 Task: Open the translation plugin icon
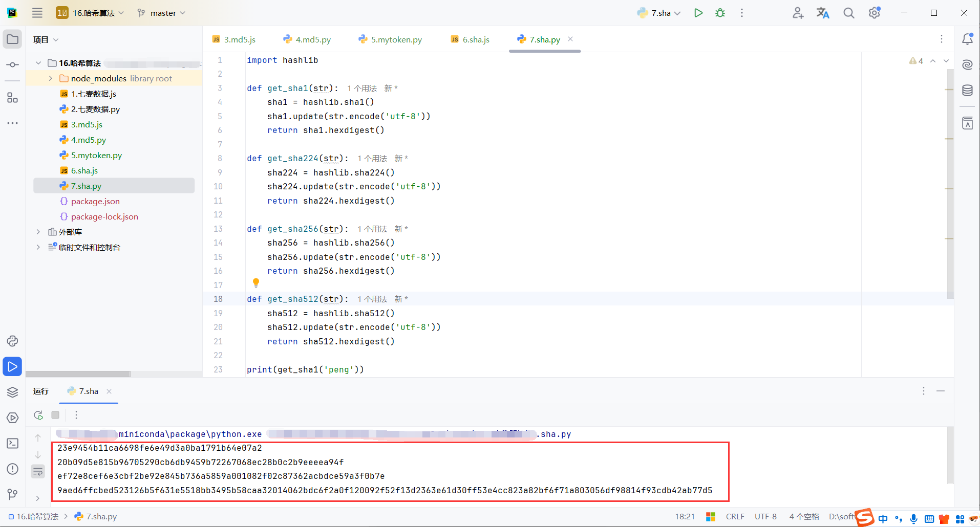[823, 13]
